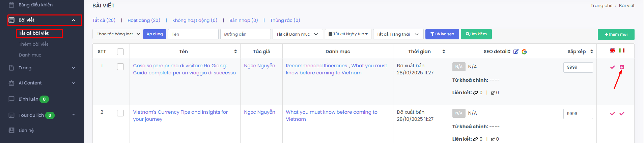Open the Tất cả Danh mục dropdown
644x143 pixels.
pyautogui.click(x=297, y=34)
